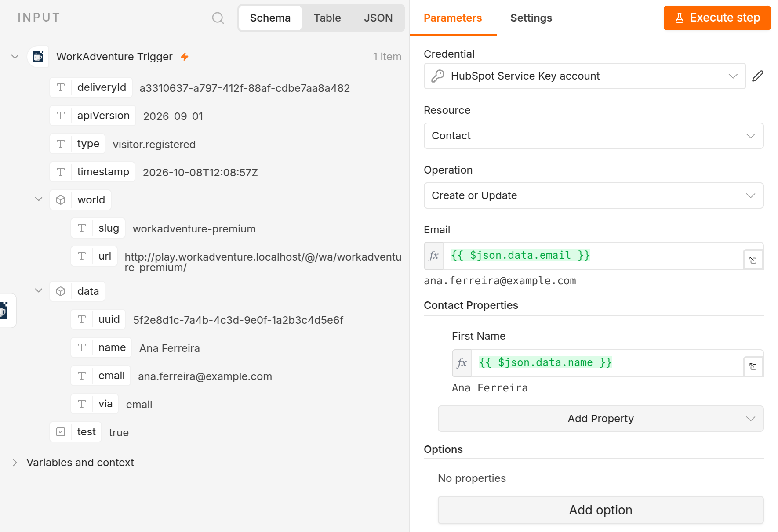The image size is (778, 532).
Task: Open expression editor for Email field
Action: click(753, 260)
